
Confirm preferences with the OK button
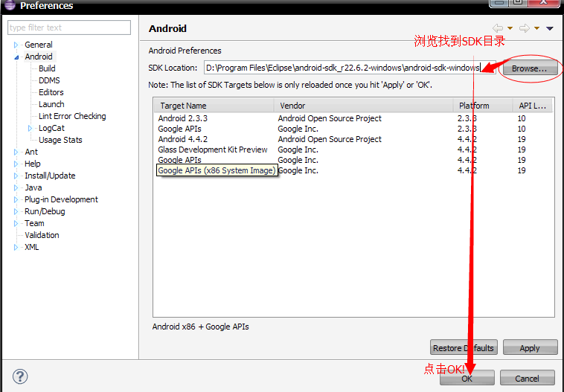tap(467, 379)
